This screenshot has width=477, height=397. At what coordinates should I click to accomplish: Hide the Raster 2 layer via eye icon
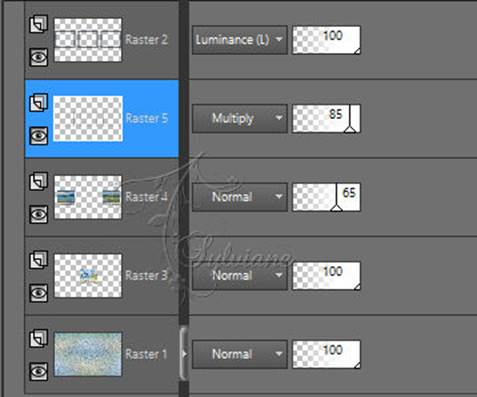39,57
